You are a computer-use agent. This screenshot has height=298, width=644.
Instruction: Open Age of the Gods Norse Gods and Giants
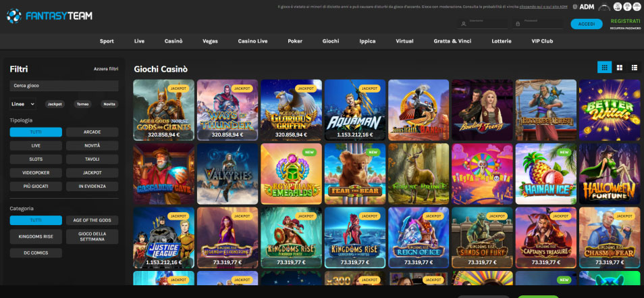(163, 109)
